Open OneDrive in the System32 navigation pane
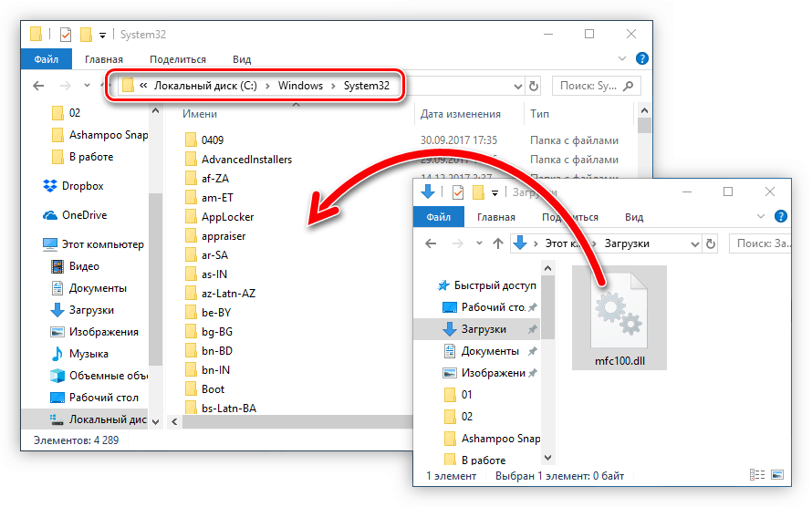The width and height of the screenshot is (812, 507). pyautogui.click(x=75, y=214)
